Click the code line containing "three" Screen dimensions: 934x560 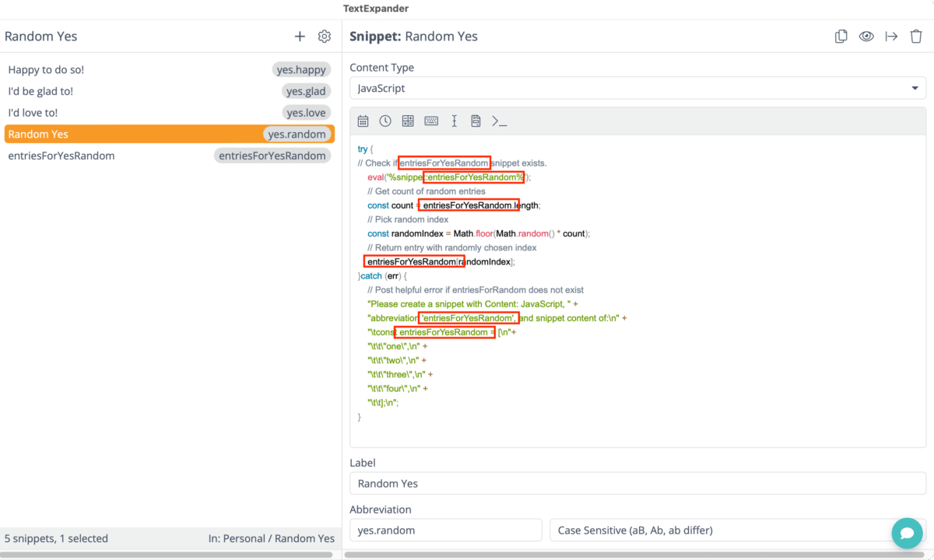(400, 374)
